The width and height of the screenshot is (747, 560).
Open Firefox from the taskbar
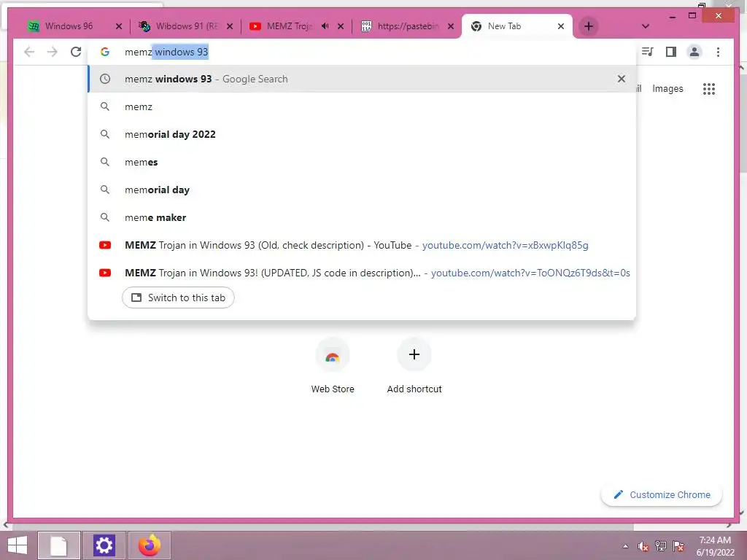click(x=150, y=545)
